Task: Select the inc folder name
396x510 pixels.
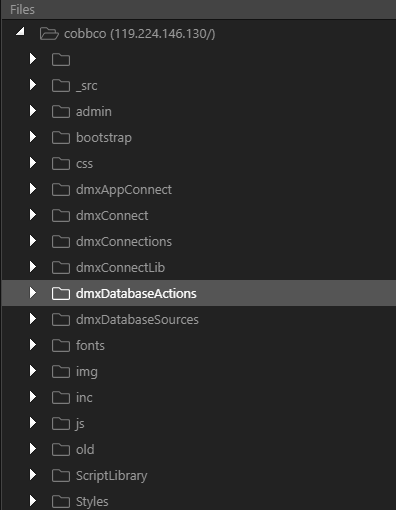Action: (x=84, y=398)
